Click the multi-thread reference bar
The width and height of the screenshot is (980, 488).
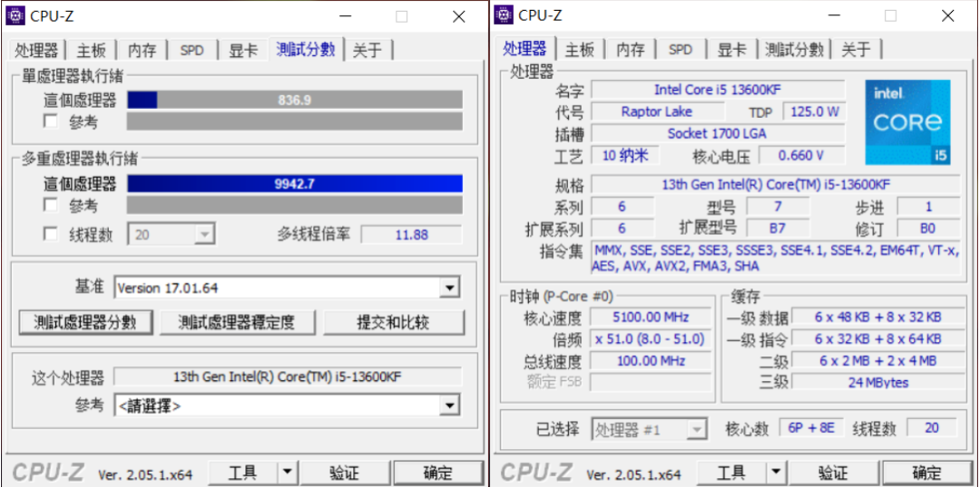(x=295, y=205)
